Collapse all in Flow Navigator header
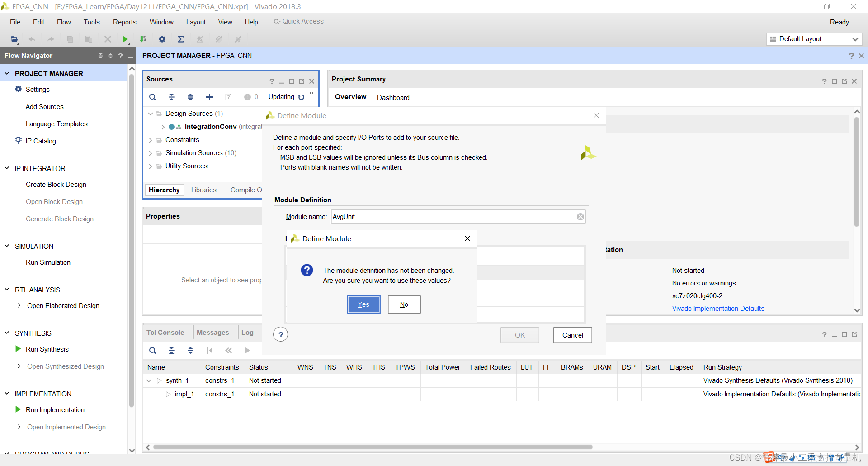The width and height of the screenshot is (868, 466). (100, 56)
